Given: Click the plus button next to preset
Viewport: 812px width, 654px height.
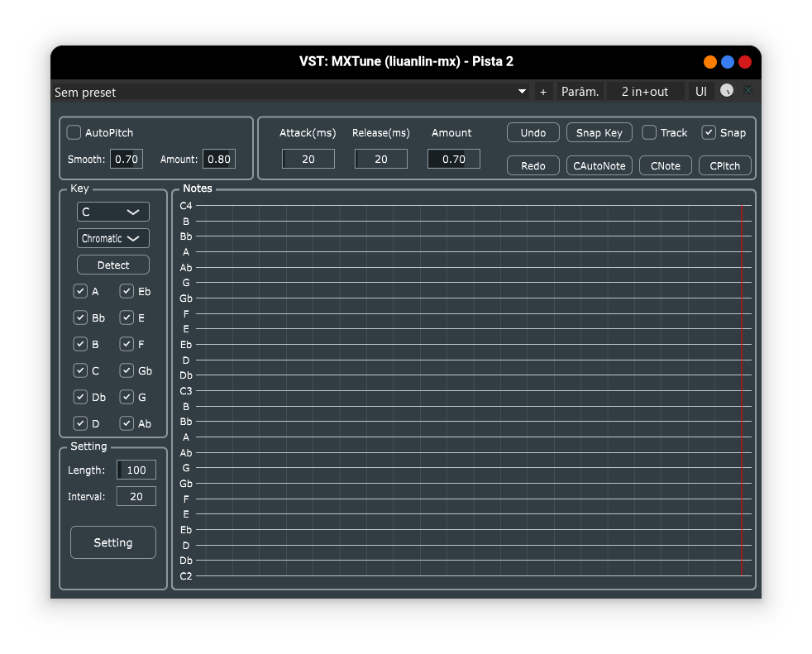Looking at the screenshot, I should [543, 92].
